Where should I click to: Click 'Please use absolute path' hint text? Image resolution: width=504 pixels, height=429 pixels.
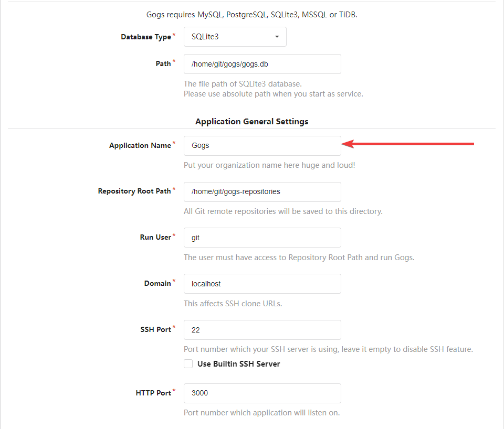click(x=273, y=94)
